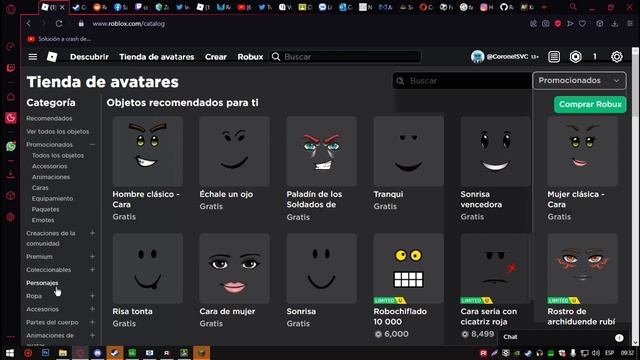640x360 pixels.
Task: Open the Échale un ojo face item
Action: (234, 163)
